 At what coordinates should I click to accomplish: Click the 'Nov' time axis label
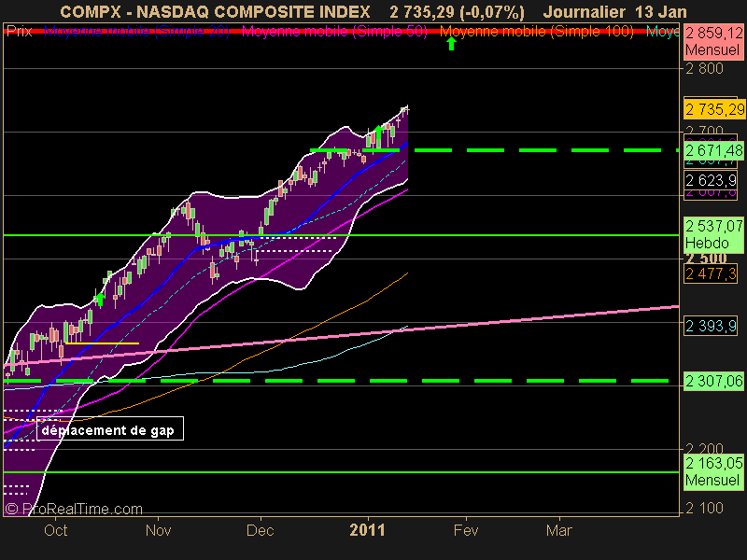click(x=158, y=530)
